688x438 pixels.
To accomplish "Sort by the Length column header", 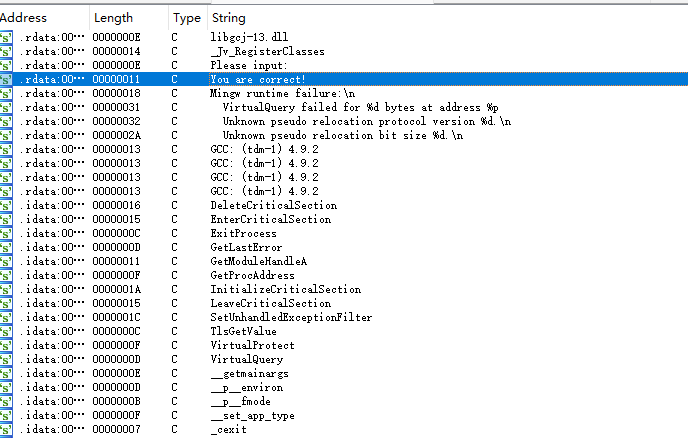I will tap(113, 18).
